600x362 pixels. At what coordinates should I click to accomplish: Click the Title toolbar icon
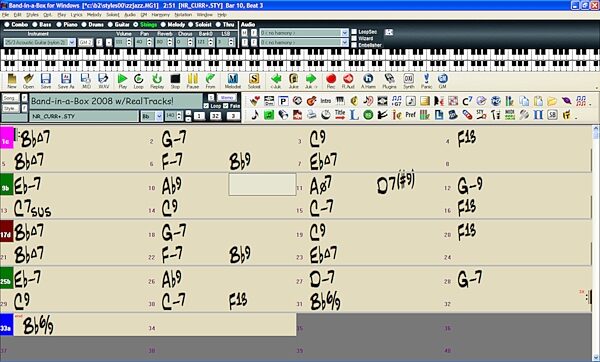339,114
